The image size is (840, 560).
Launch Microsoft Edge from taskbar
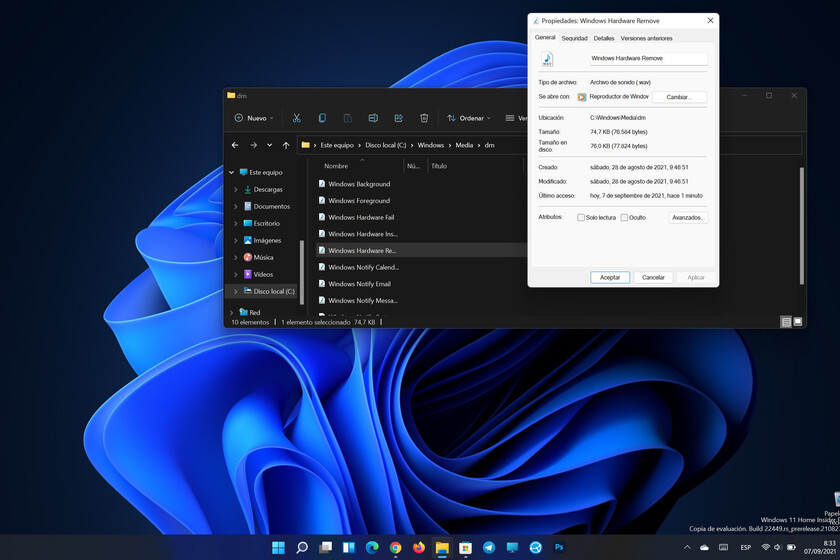[372, 547]
